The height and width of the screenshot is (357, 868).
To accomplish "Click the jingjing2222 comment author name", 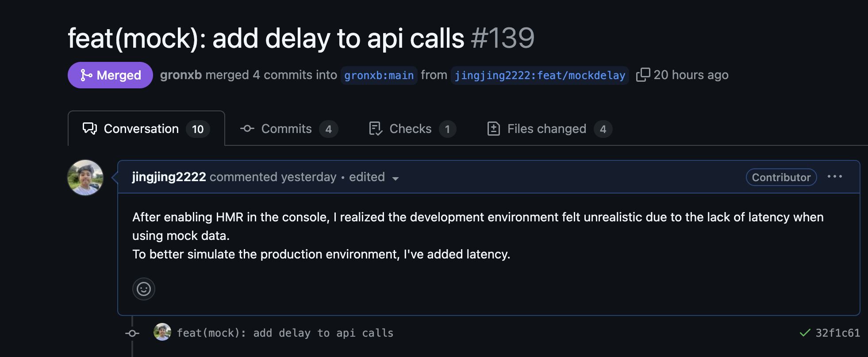I will click(x=169, y=177).
